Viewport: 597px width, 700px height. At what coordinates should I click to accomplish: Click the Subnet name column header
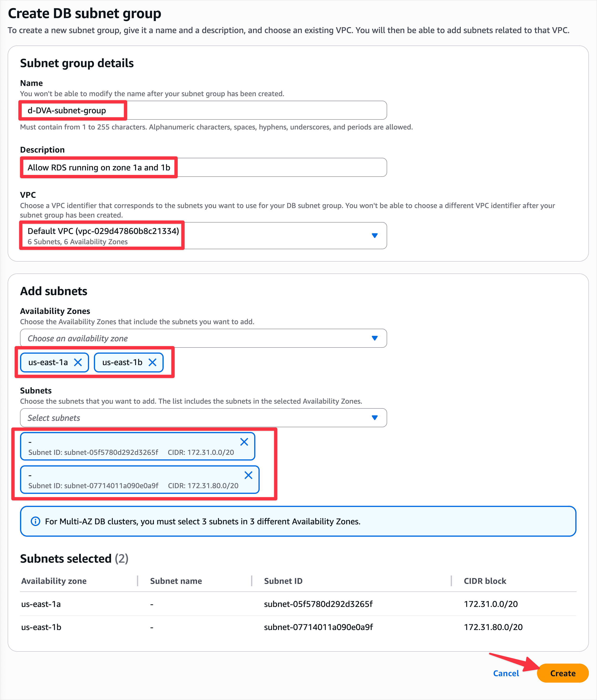click(x=176, y=581)
